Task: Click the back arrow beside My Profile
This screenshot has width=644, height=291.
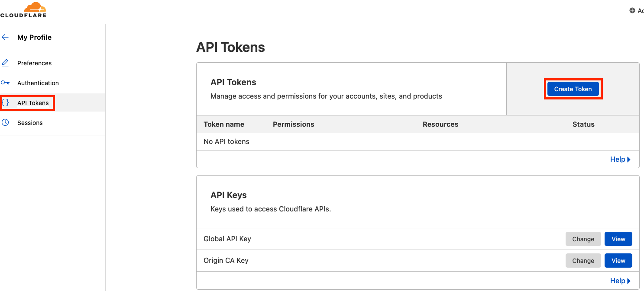Action: pyautogui.click(x=5, y=37)
